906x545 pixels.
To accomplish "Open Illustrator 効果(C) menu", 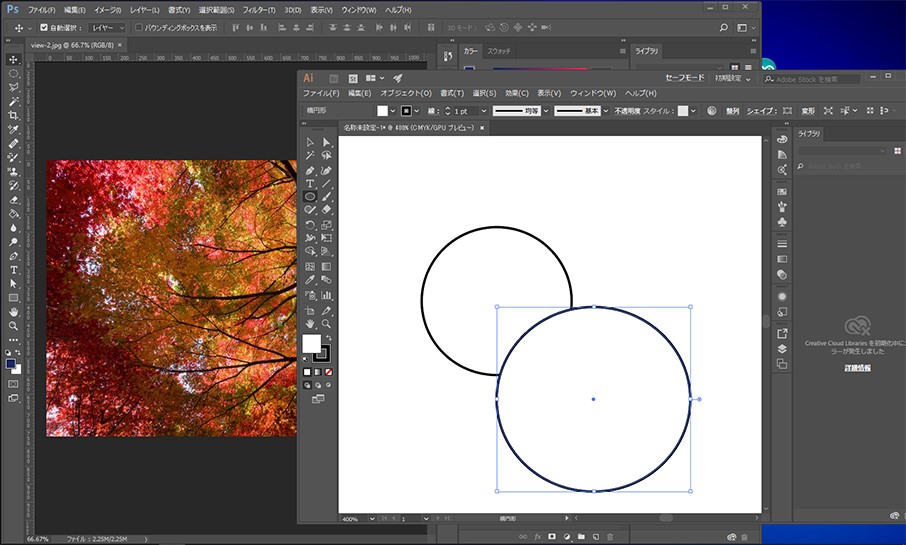I will (517, 93).
